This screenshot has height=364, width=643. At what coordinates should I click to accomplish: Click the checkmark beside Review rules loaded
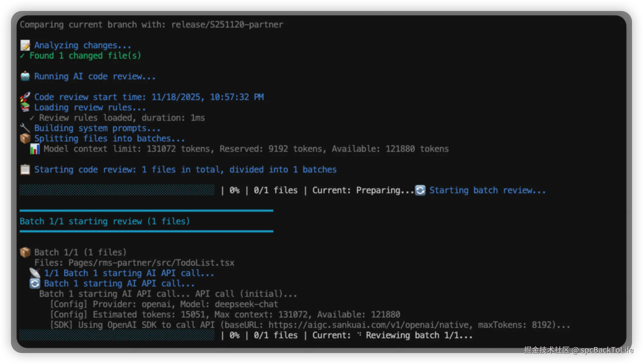(32, 118)
